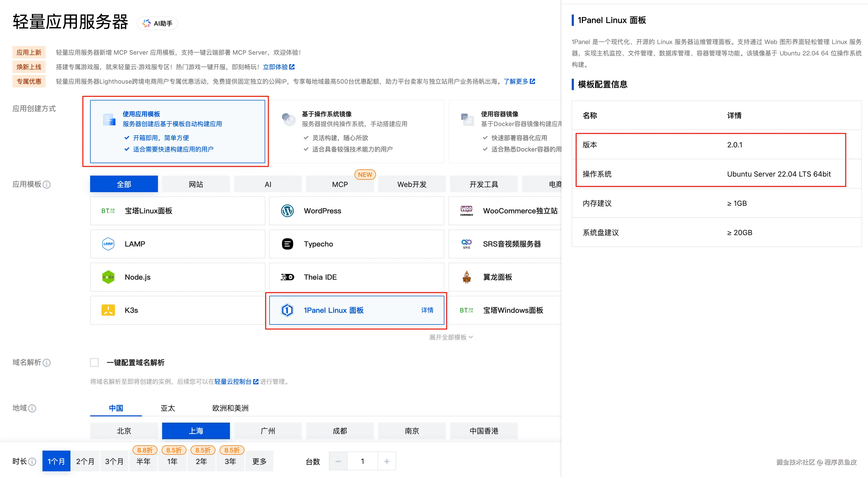The height and width of the screenshot is (477, 868).
Task: Click the LAMP template icon
Action: 108,244
